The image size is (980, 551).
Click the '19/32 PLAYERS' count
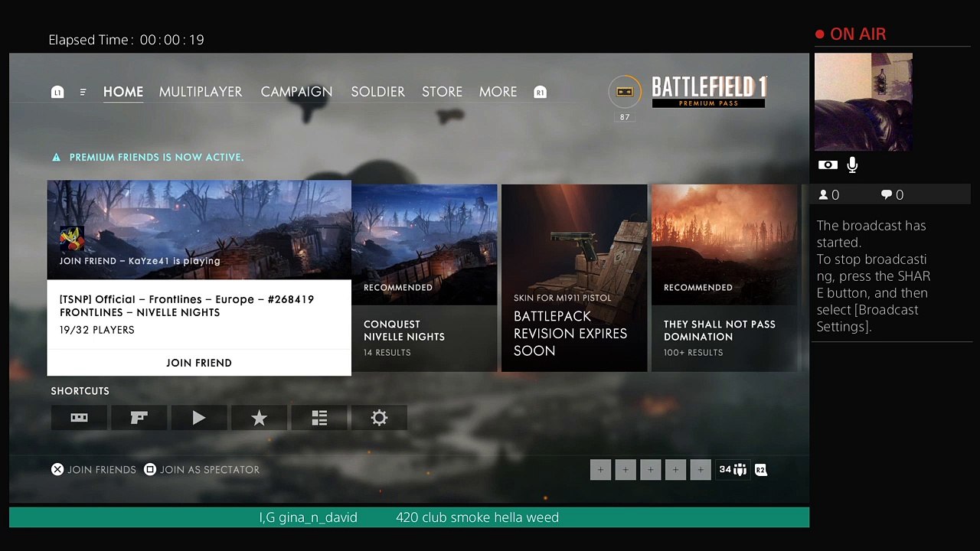[x=97, y=330]
